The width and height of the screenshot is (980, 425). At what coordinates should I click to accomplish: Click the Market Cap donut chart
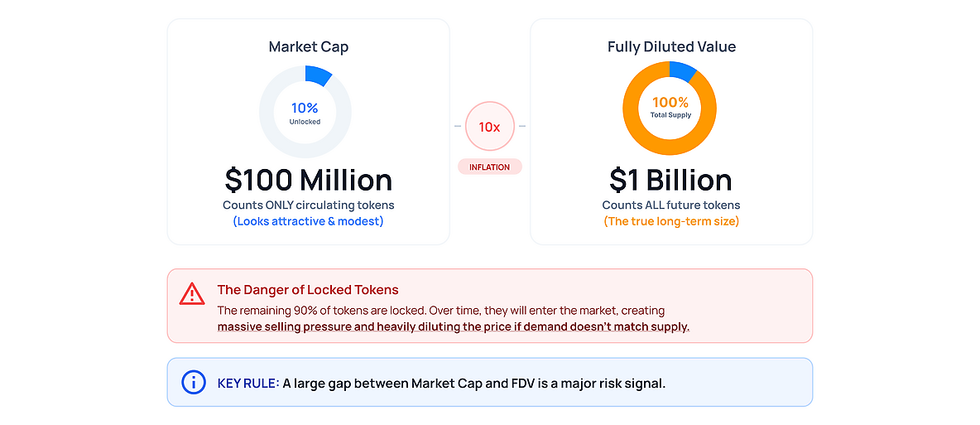click(305, 113)
